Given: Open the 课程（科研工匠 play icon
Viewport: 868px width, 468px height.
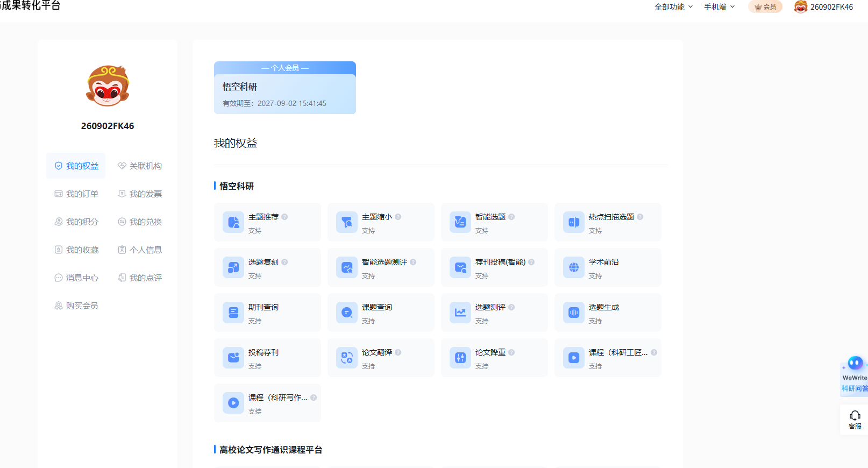Looking at the screenshot, I should click(574, 358).
